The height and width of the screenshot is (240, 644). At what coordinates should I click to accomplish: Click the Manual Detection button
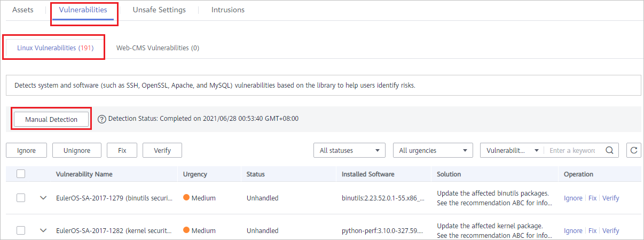51,120
